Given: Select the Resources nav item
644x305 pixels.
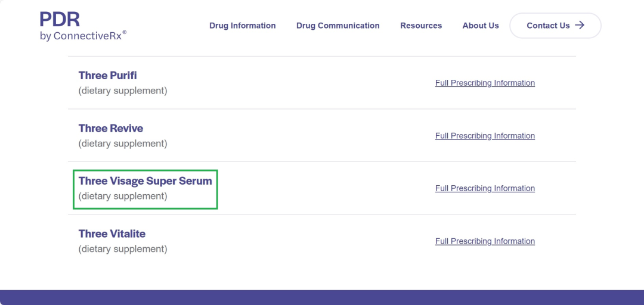Looking at the screenshot, I should pos(421,26).
